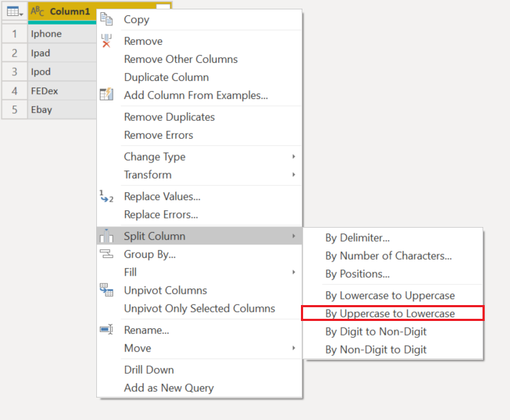Image resolution: width=510 pixels, height=420 pixels.
Task: Expand the Fill submenu arrow
Action: coord(294,272)
